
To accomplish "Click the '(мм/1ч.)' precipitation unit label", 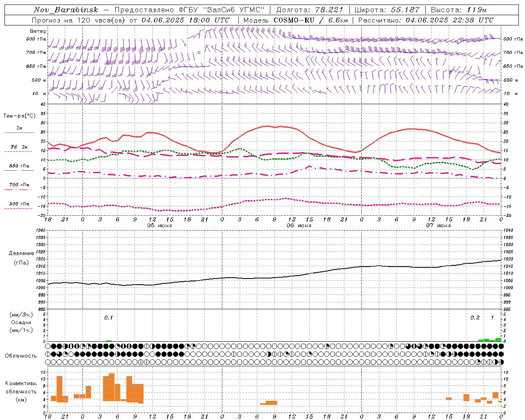I will (x=21, y=330).
